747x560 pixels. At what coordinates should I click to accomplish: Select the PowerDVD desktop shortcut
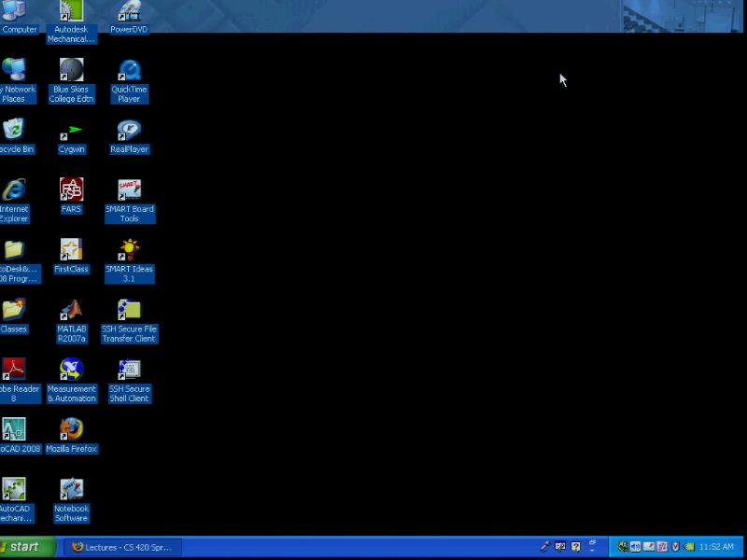(129, 13)
